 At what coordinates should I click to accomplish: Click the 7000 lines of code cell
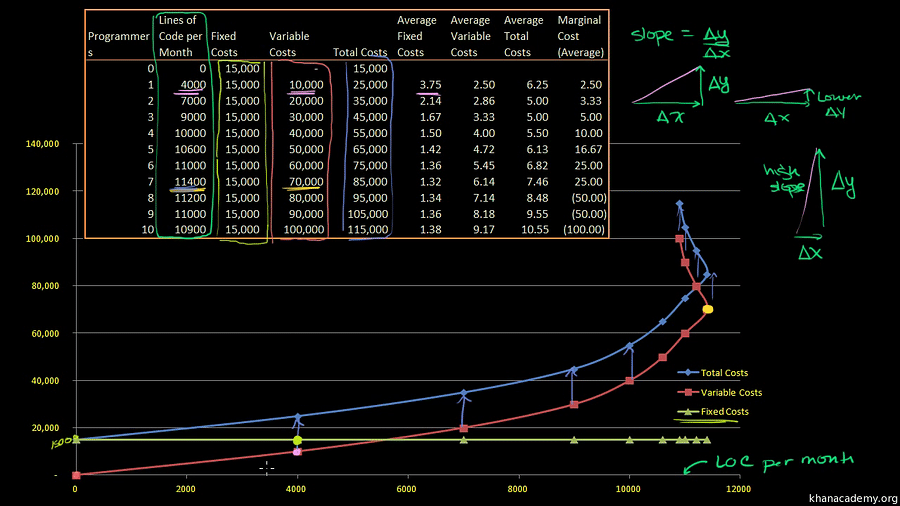[x=193, y=101]
